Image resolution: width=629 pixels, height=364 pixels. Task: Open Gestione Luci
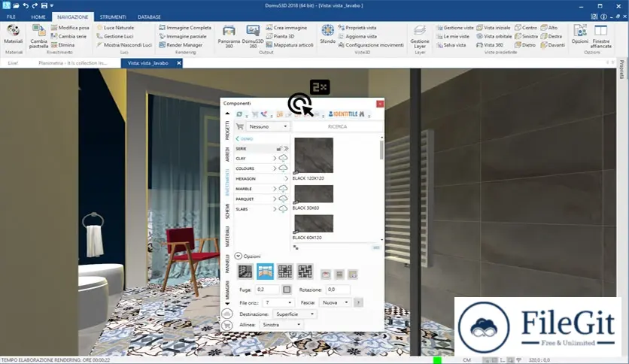tap(114, 36)
